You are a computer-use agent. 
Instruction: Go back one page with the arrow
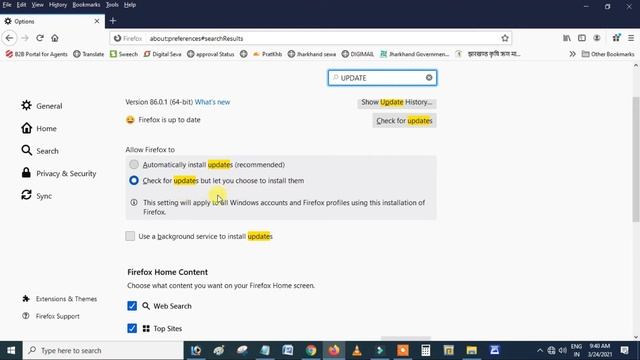click(9, 38)
